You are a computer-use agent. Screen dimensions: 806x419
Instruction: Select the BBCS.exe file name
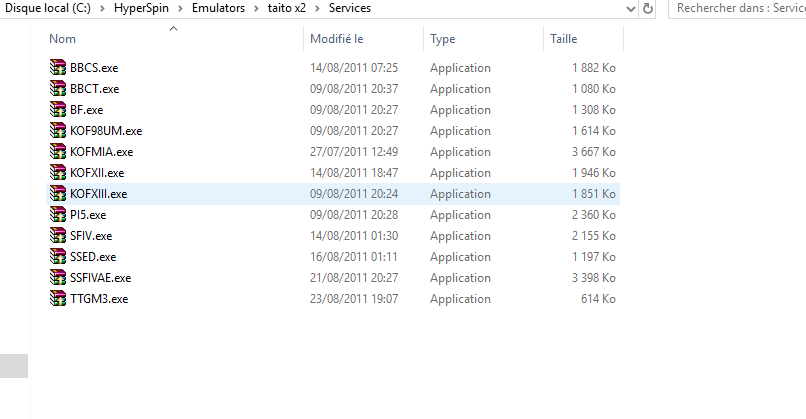click(x=94, y=68)
